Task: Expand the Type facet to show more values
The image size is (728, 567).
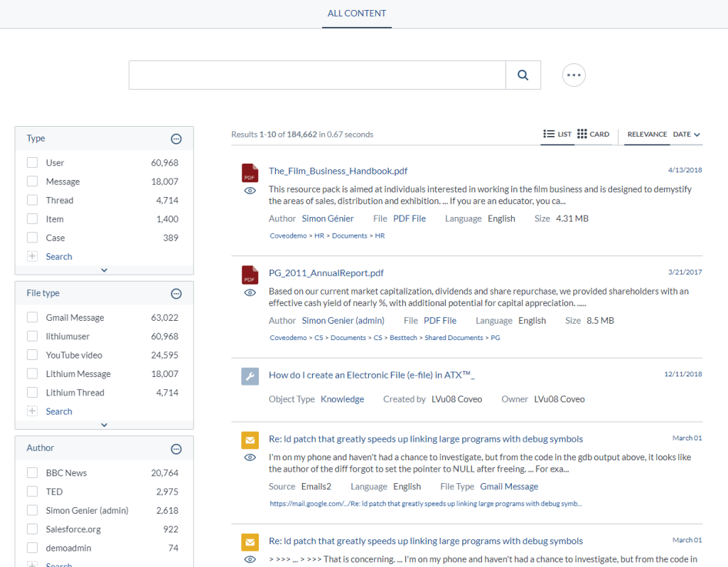Action: pyautogui.click(x=104, y=270)
